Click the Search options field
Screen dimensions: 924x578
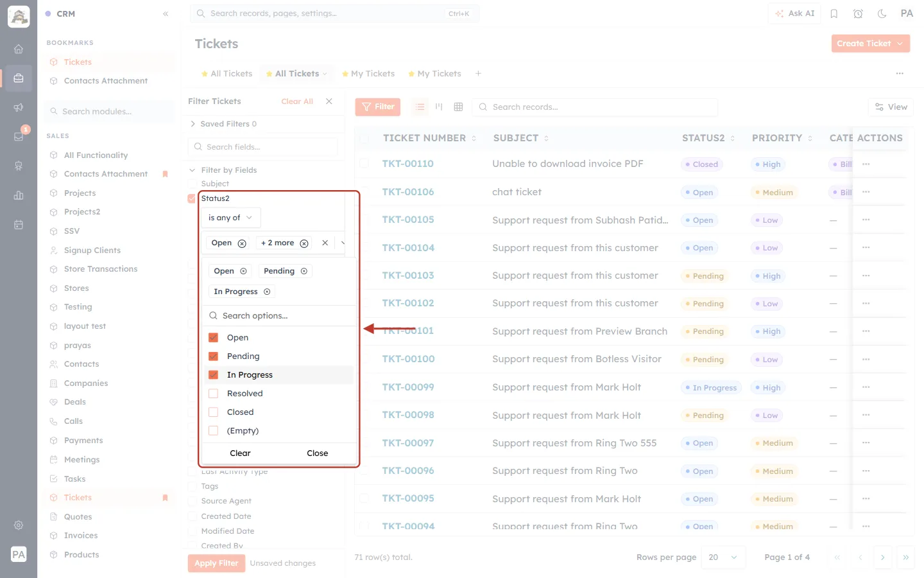pos(279,316)
